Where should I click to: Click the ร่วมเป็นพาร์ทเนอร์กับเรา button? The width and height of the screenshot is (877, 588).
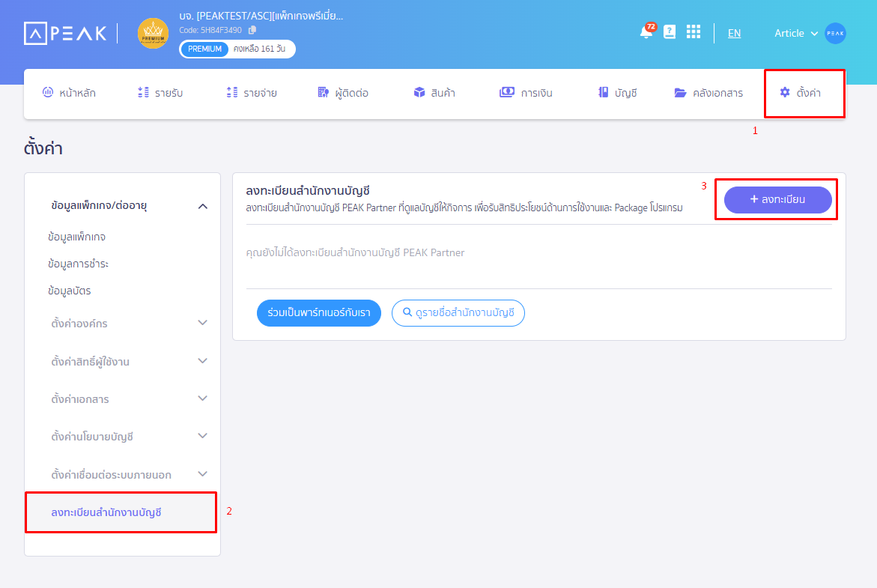319,313
